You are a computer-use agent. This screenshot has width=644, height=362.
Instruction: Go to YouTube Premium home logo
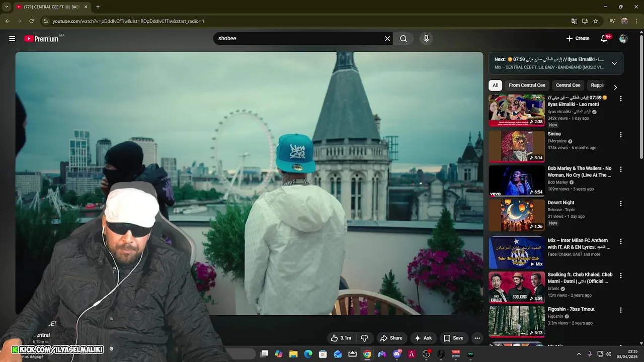point(42,39)
